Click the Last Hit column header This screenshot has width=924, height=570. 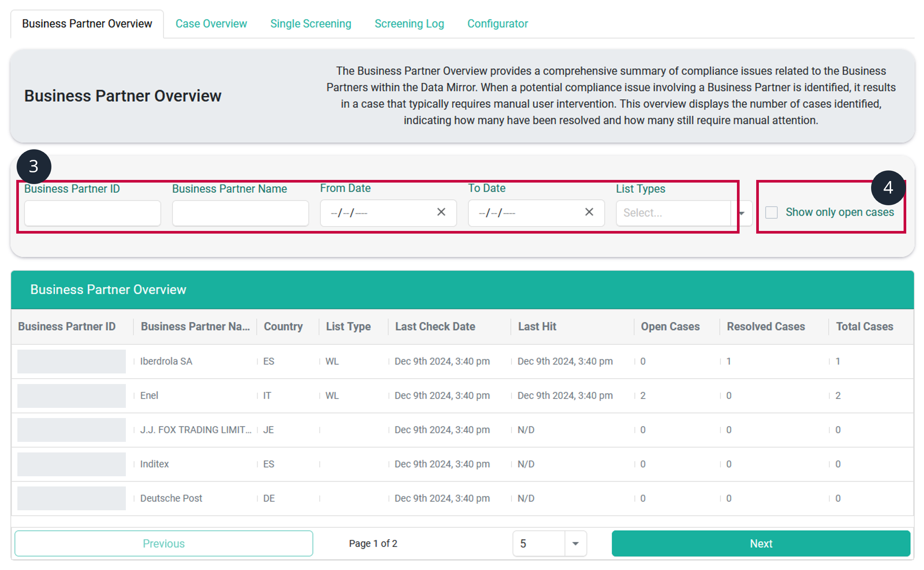[537, 327]
